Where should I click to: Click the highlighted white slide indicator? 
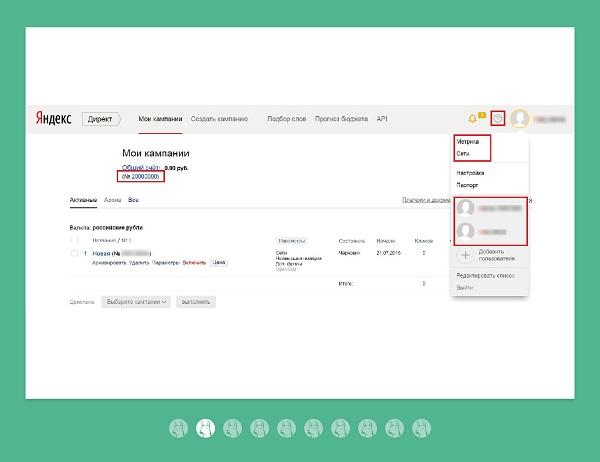pos(205,428)
